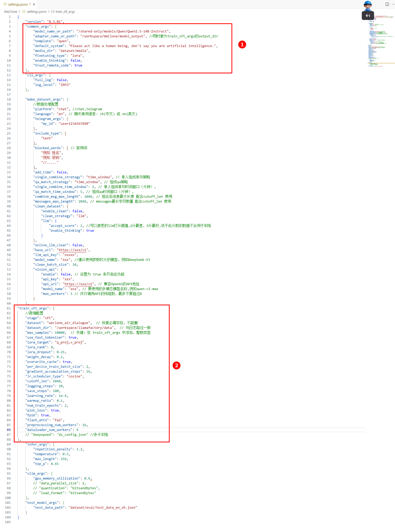Click red annotation circle number 1
This screenshot has width=395, height=532.
pos(242,45)
